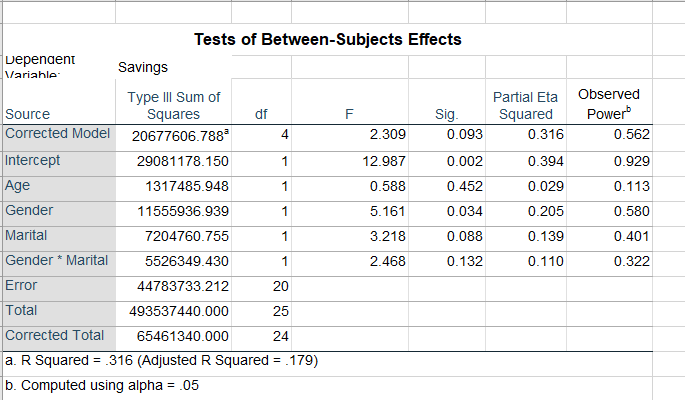Click the 'Tests of Between-Subjects Effects' title
Image resolution: width=685 pixels, height=400 pixels.
coord(327,40)
